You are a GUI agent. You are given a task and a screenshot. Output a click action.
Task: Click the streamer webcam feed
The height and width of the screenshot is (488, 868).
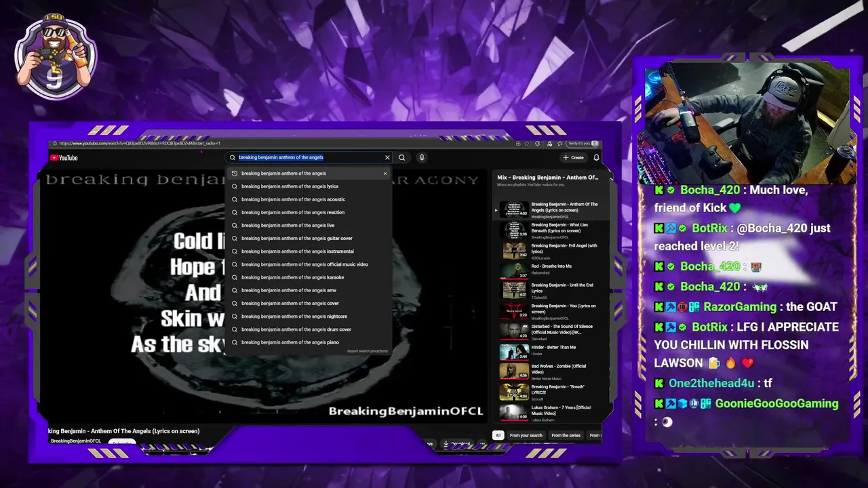[747, 125]
